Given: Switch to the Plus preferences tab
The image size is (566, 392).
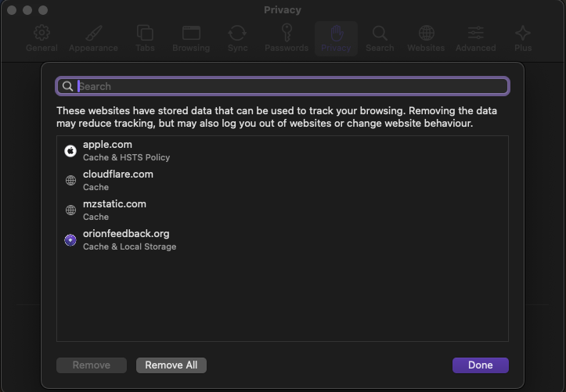Looking at the screenshot, I should pyautogui.click(x=523, y=34).
